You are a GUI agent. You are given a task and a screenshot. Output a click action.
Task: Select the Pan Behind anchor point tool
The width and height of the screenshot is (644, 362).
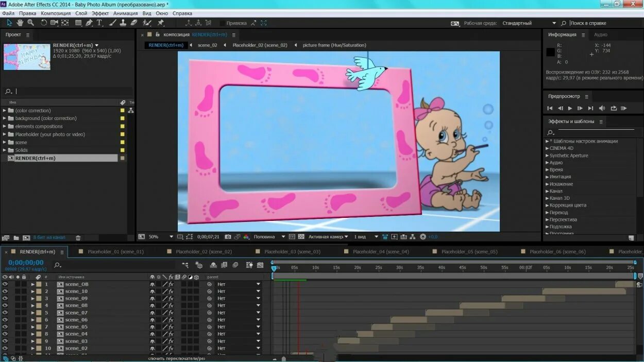pyautogui.click(x=65, y=23)
